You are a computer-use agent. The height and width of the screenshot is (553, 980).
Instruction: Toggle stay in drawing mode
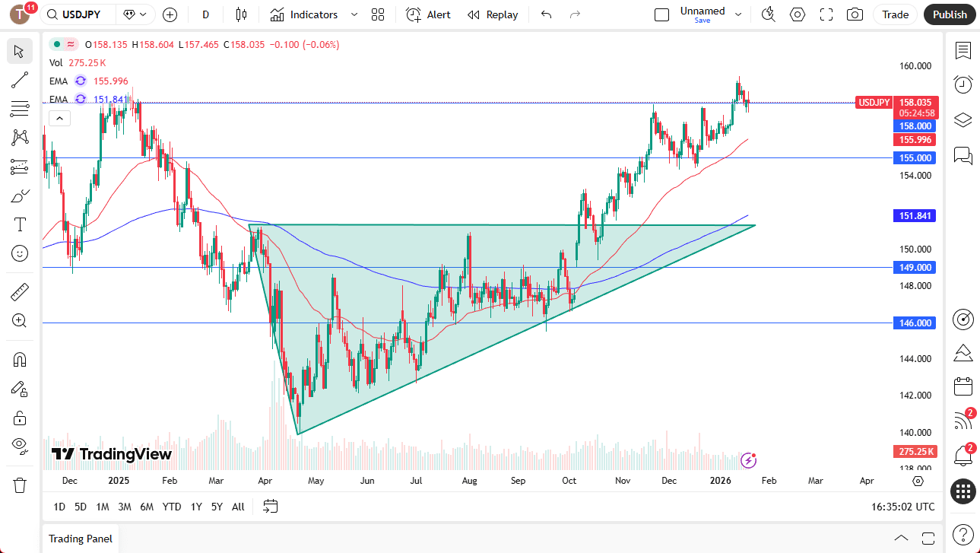(x=20, y=388)
